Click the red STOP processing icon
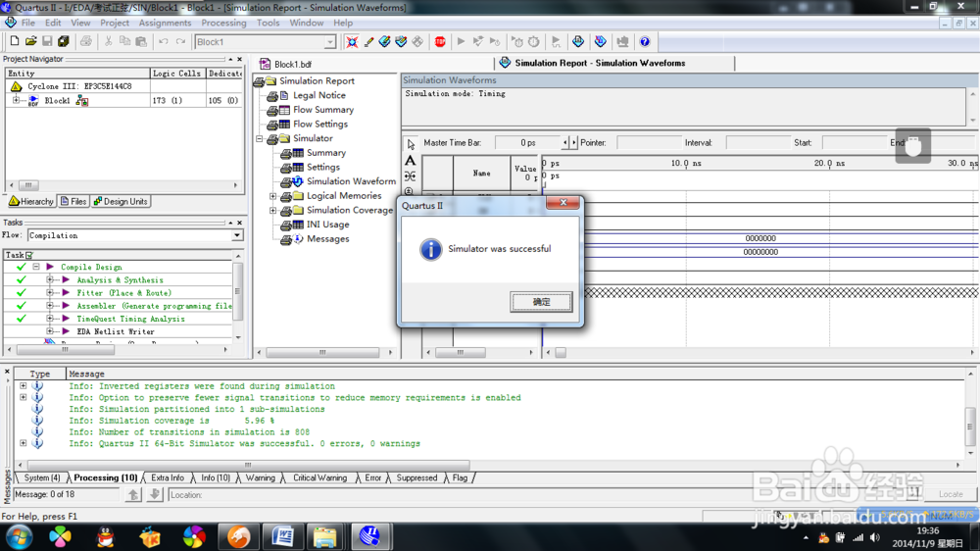The image size is (980, 551). tap(440, 41)
